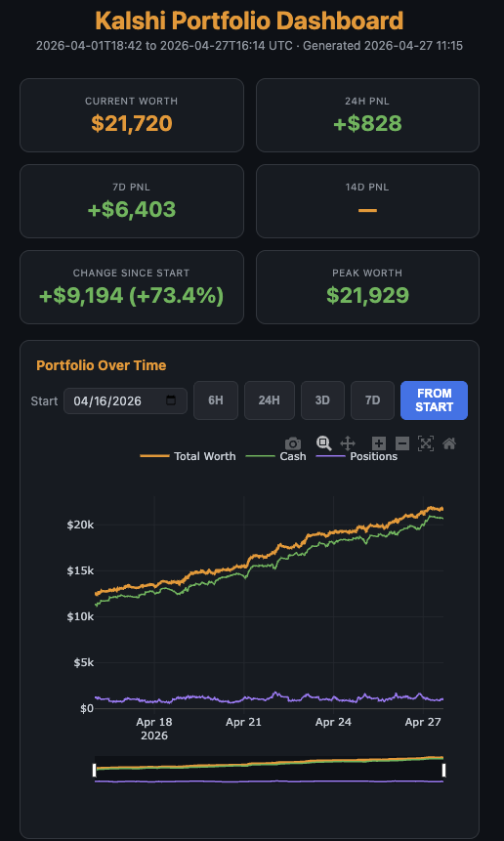Click the $21,720 current worth value
The width and height of the screenshot is (504, 841).
click(132, 124)
